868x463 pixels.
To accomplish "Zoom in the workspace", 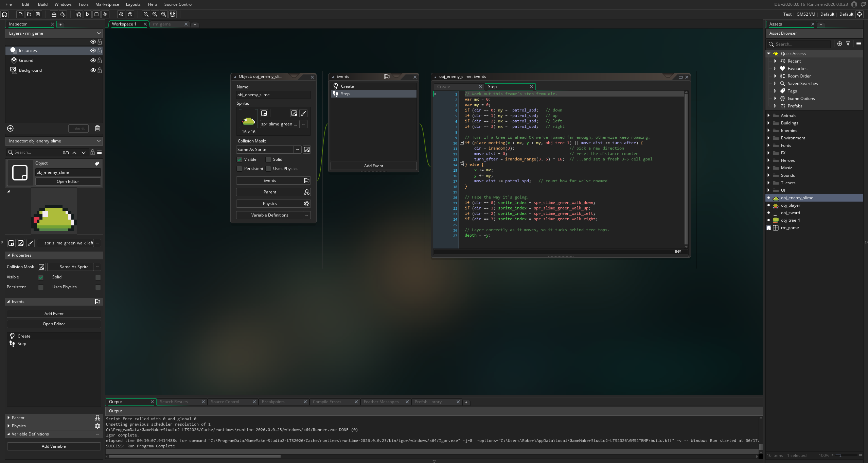I will [164, 14].
